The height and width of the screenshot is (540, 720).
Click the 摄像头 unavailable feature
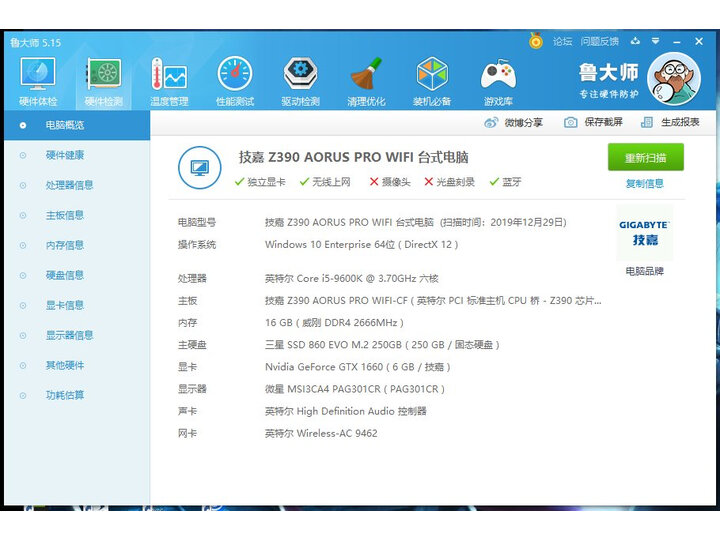390,182
